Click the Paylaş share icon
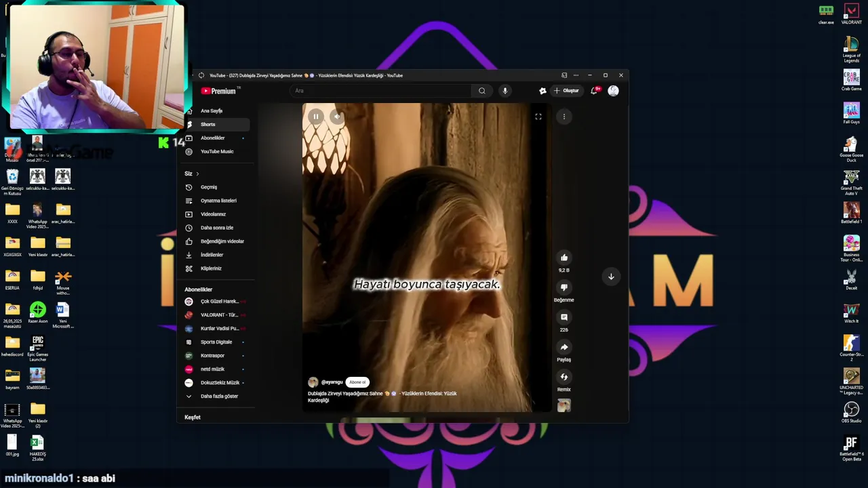The width and height of the screenshot is (868, 488). point(564,347)
